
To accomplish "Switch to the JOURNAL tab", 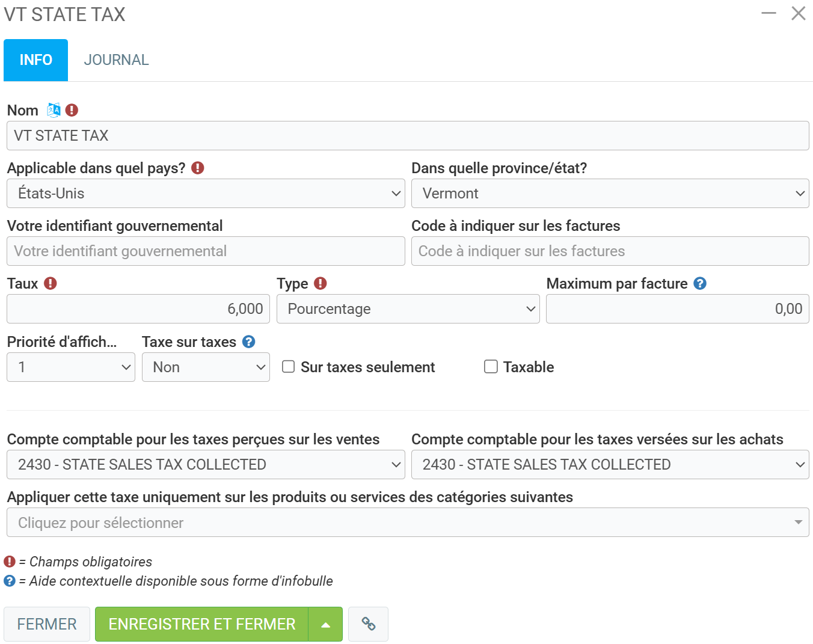I will [116, 60].
